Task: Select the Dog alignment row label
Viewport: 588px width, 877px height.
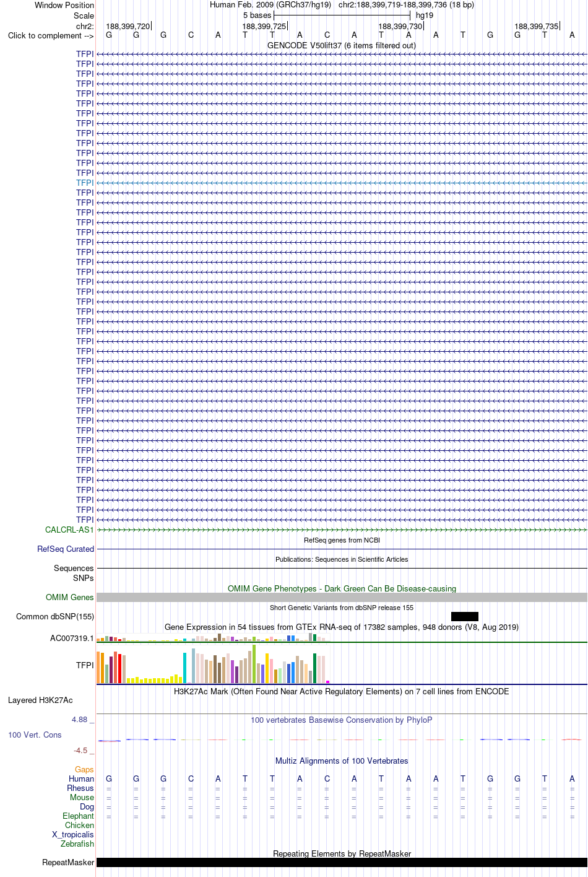Action: [87, 806]
